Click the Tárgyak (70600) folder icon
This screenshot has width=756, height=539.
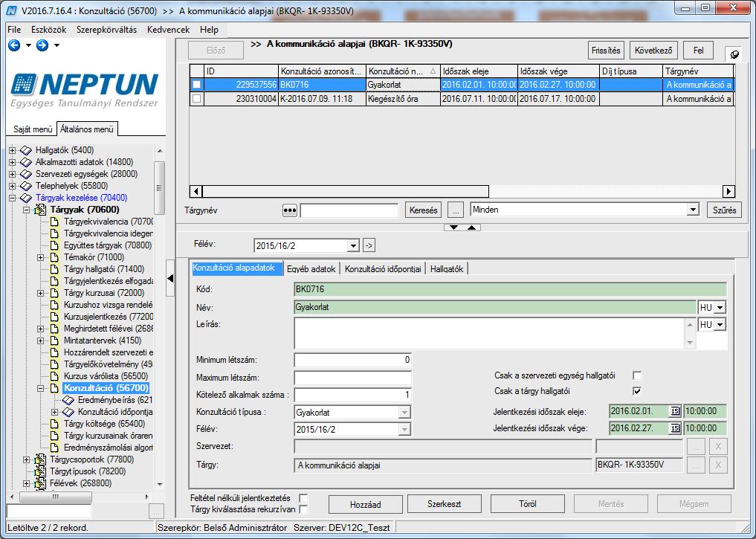click(x=40, y=210)
